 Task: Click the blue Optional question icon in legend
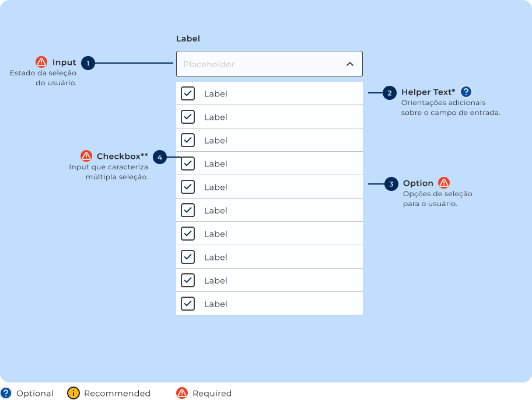6,393
